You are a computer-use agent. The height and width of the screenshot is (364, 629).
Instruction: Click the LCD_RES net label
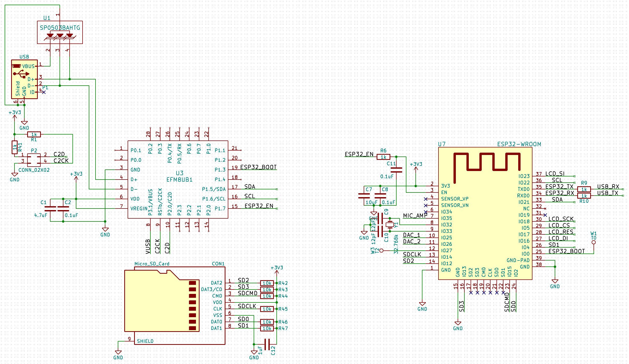click(x=561, y=232)
